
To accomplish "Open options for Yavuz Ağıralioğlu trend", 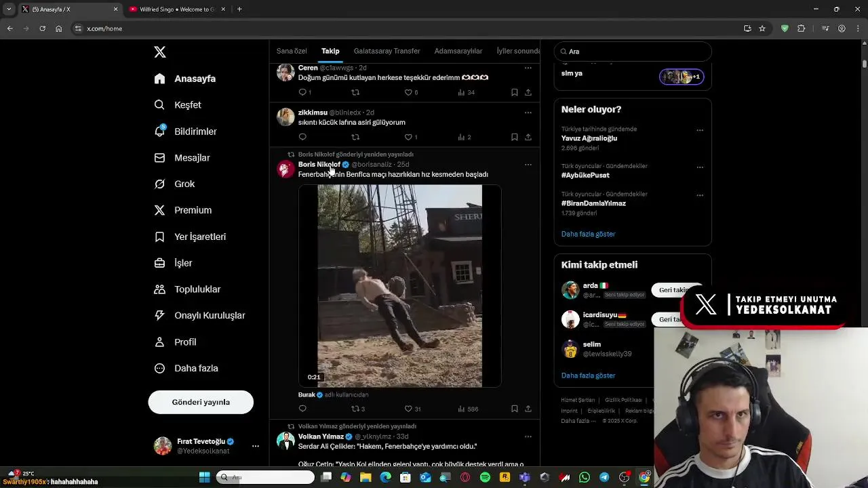I will tap(700, 130).
